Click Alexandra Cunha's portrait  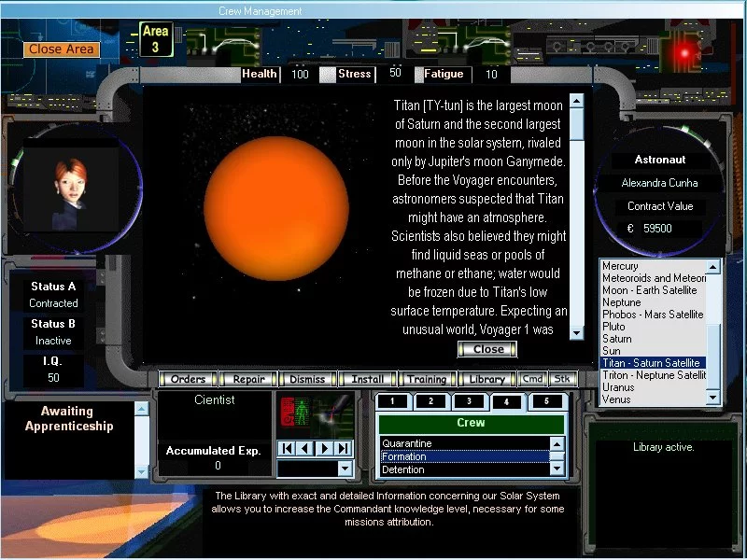click(71, 189)
